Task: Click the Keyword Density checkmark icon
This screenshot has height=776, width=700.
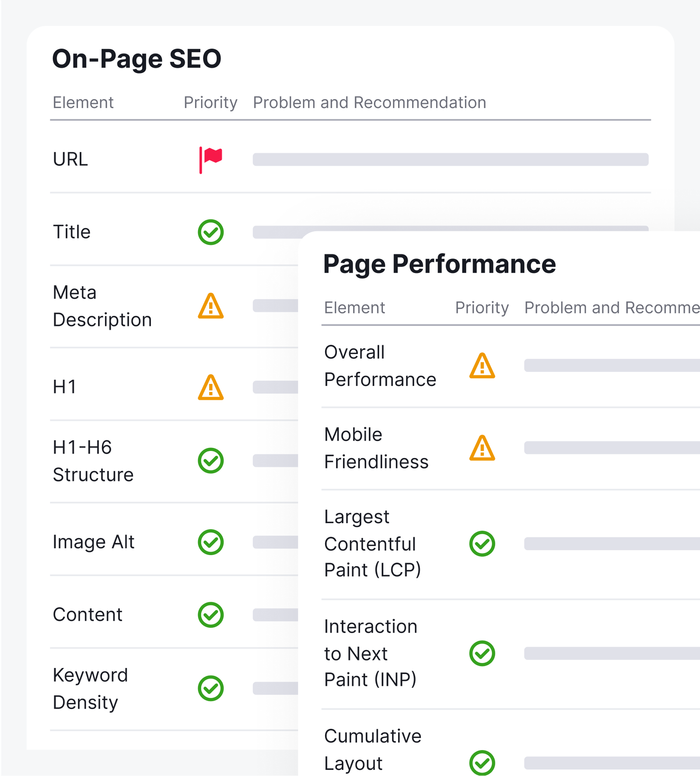Action: point(211,689)
